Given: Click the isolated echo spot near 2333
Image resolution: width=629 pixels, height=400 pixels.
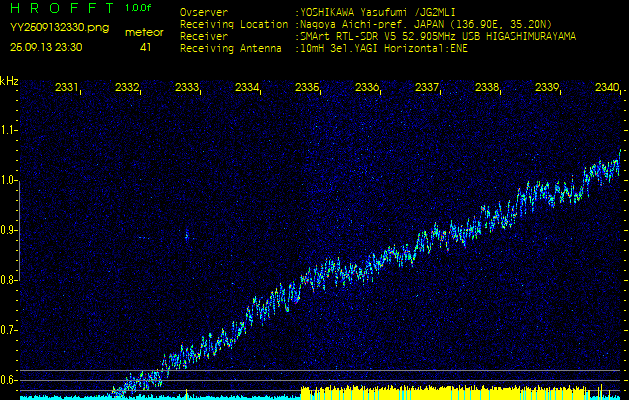Looking at the screenshot, I should pos(186,237).
